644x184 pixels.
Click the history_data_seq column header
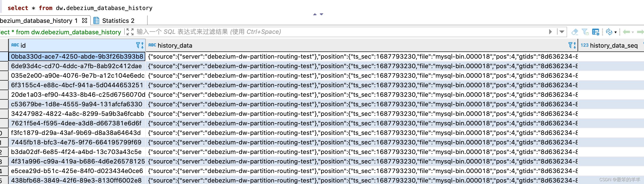pyautogui.click(x=611, y=45)
